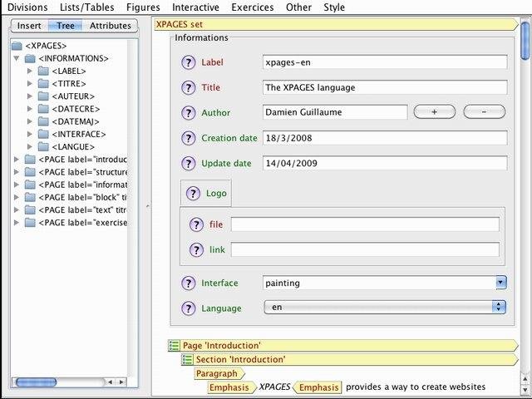Click question mark icon next to Logo
This screenshot has width=532, height=399.
click(x=194, y=193)
